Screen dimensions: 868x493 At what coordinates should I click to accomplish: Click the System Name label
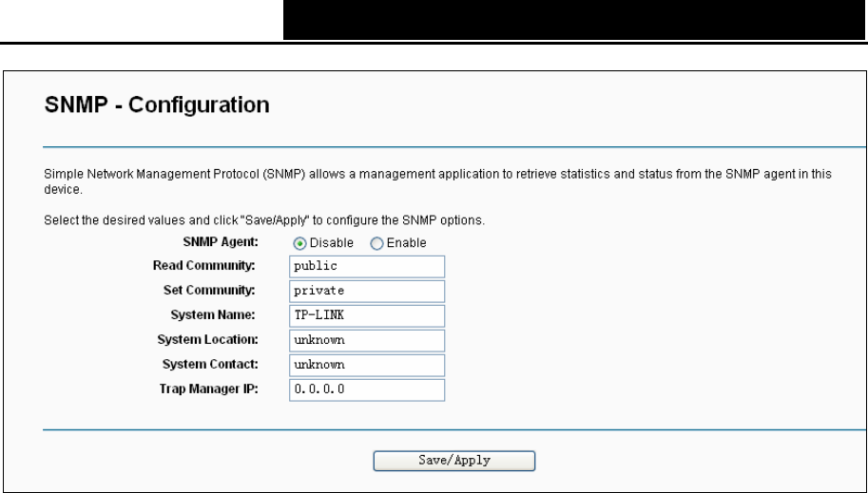pyautogui.click(x=213, y=314)
